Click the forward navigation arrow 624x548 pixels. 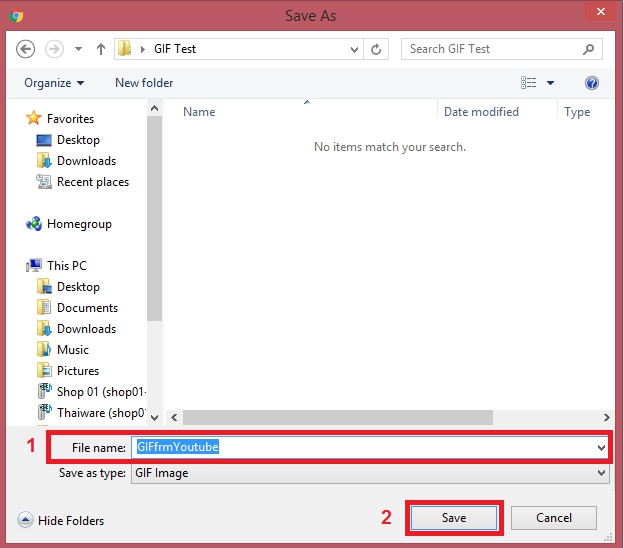(54, 49)
